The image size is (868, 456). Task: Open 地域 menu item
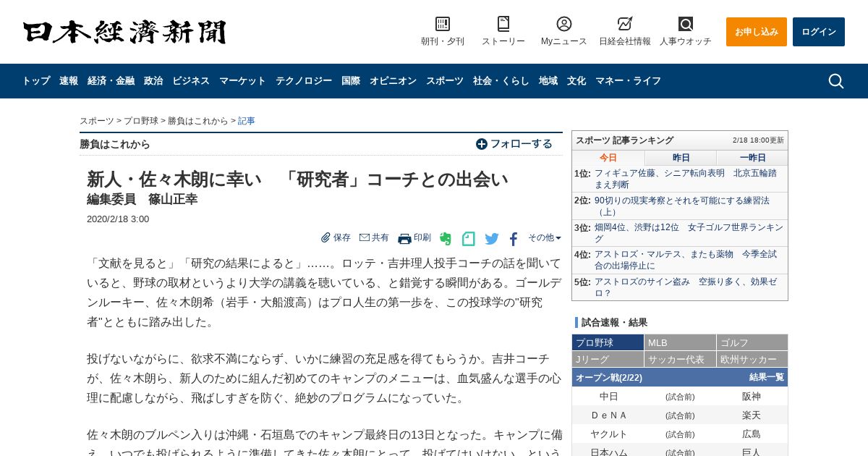548,81
